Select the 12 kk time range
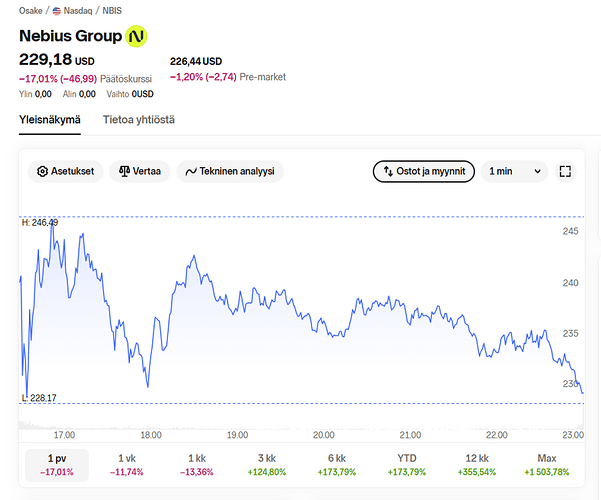 click(477, 465)
